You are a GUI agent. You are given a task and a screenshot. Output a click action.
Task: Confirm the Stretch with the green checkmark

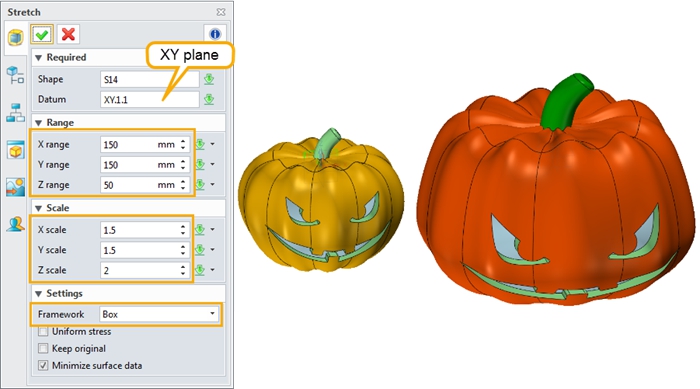coord(42,34)
